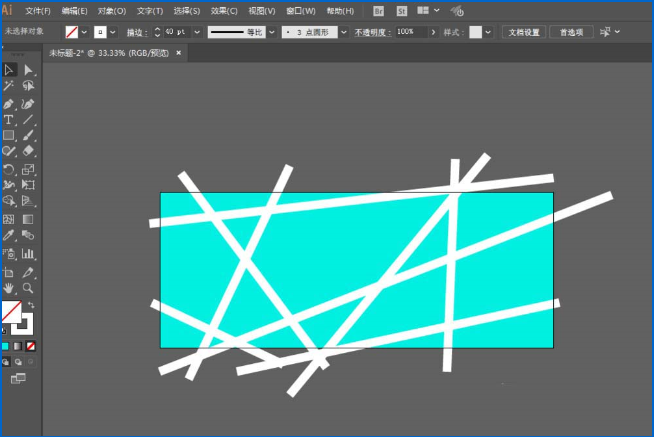Select the Eyedropper tool
This screenshot has height=437, width=655.
pos(8,236)
